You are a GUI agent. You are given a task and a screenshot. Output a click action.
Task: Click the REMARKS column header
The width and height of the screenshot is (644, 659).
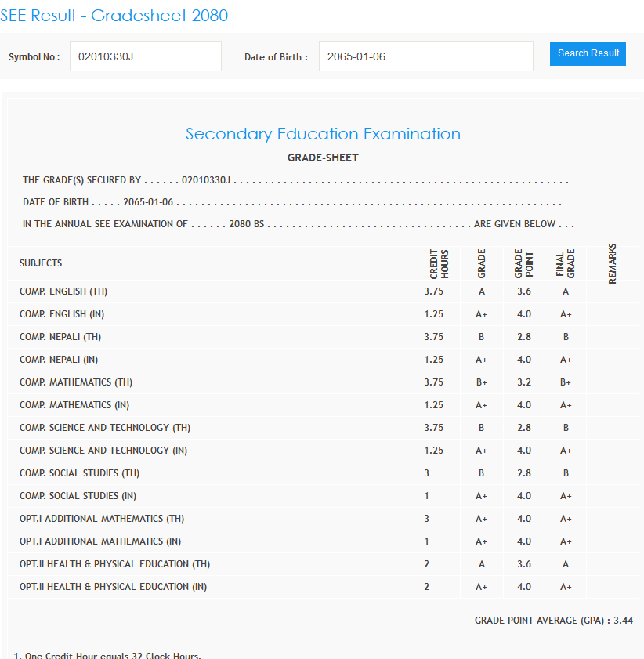(613, 263)
